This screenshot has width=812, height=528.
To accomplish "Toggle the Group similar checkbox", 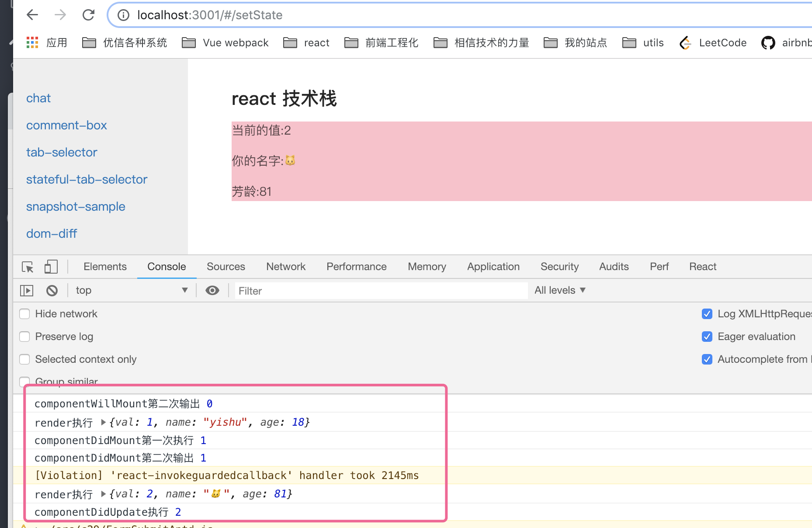I will 24,381.
